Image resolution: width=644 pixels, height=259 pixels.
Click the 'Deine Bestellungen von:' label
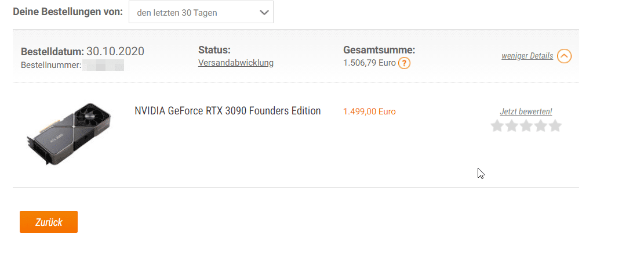pyautogui.click(x=68, y=11)
